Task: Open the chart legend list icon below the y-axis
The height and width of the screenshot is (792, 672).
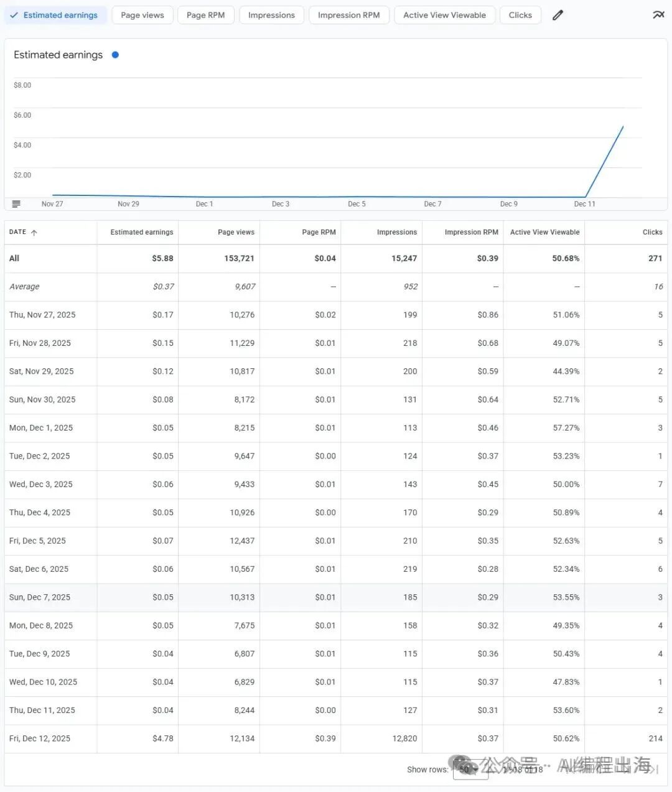Action: click(x=16, y=203)
